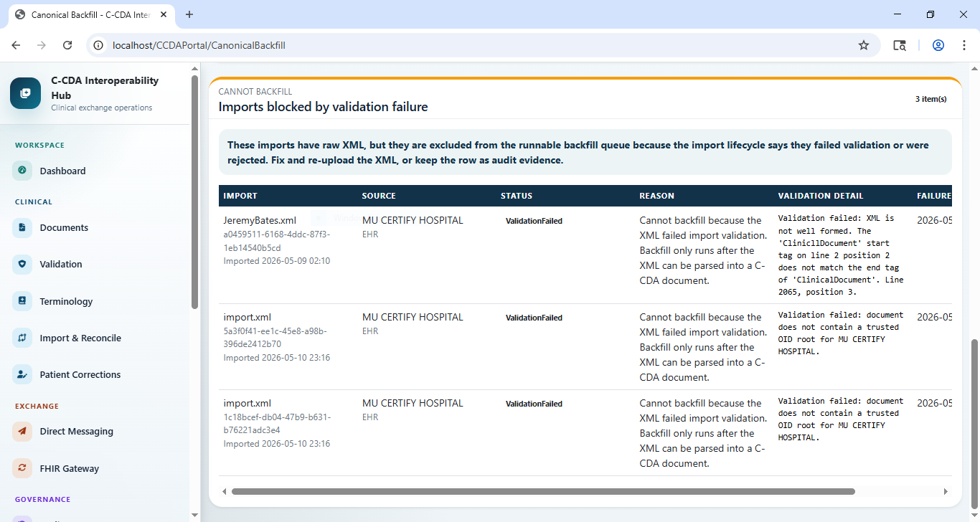The width and height of the screenshot is (980, 522).
Task: Open the browser profile icon
Action: click(938, 45)
